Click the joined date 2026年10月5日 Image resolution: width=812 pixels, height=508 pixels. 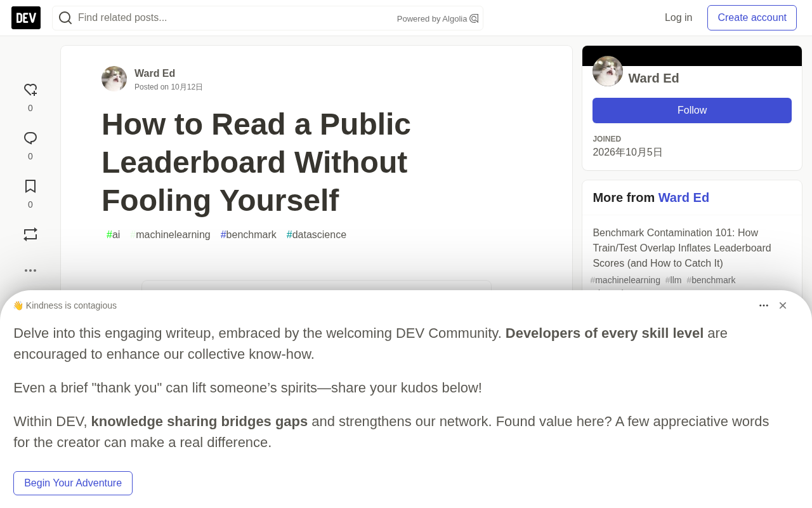click(627, 152)
